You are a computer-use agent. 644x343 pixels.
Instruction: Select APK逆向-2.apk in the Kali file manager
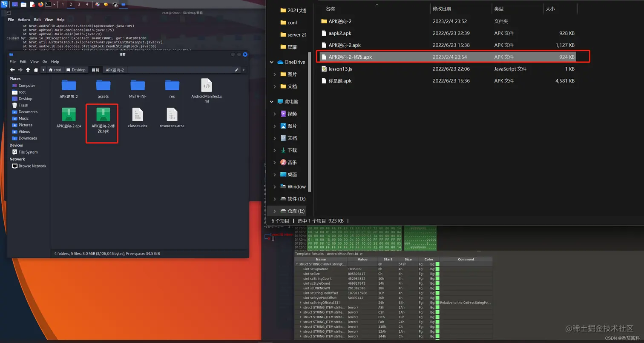69,117
